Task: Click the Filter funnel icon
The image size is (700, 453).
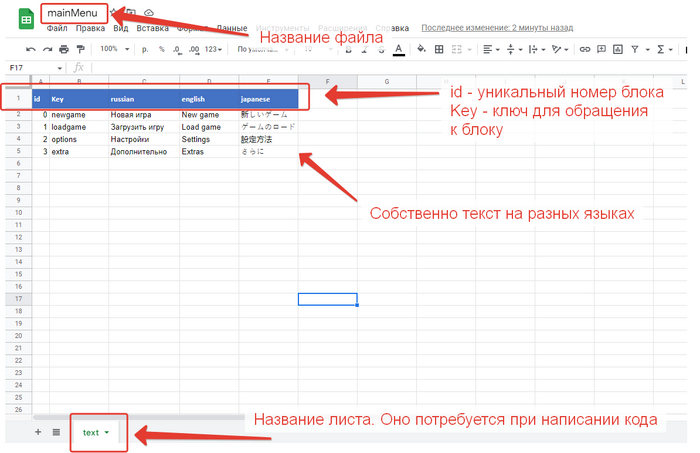Action: 636,48
